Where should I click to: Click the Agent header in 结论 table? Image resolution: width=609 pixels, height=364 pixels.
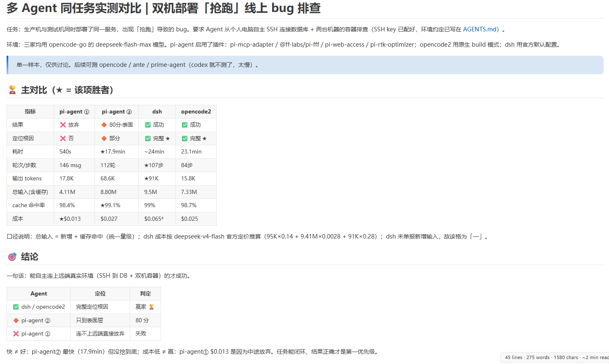point(39,293)
